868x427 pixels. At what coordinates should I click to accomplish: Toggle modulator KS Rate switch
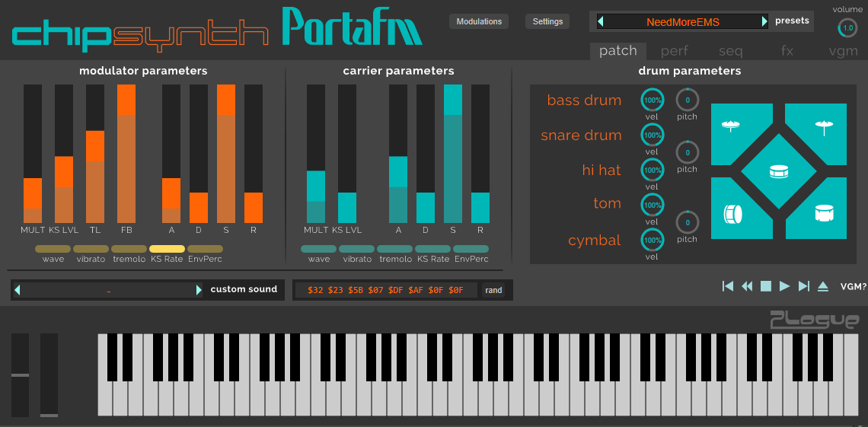point(167,249)
